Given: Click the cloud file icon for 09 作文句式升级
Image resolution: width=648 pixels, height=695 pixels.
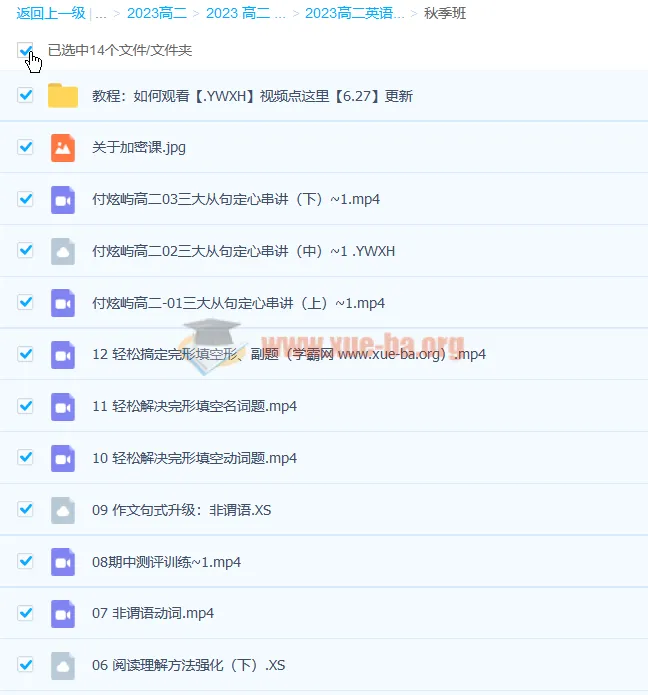Looking at the screenshot, I should (63, 510).
